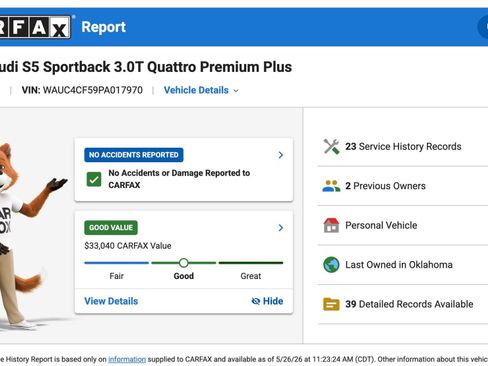Click the globe Last Owned icon

point(331,265)
